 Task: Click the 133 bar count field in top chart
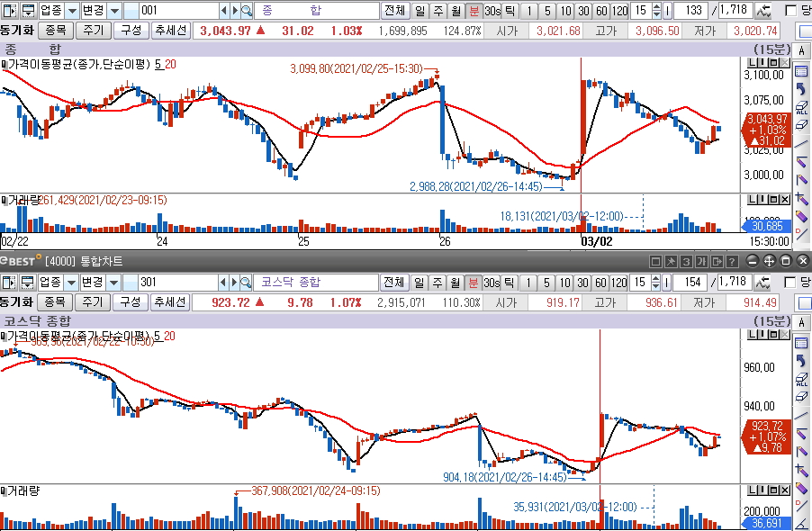[691, 10]
